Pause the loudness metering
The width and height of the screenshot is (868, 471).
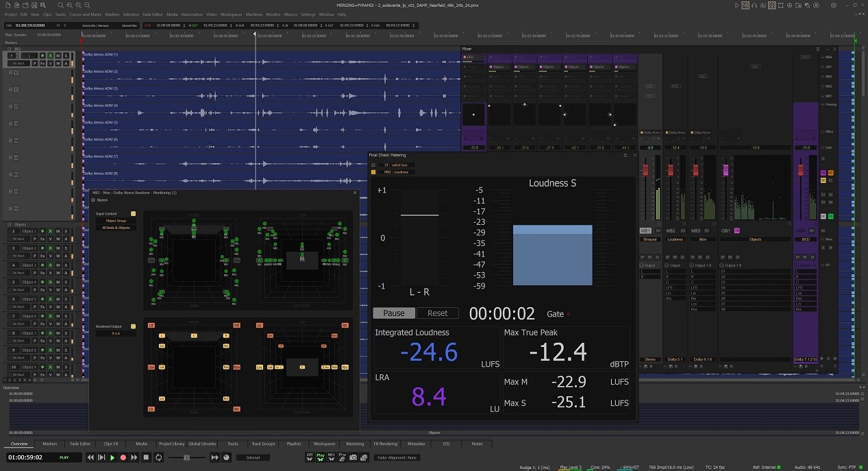tap(394, 313)
